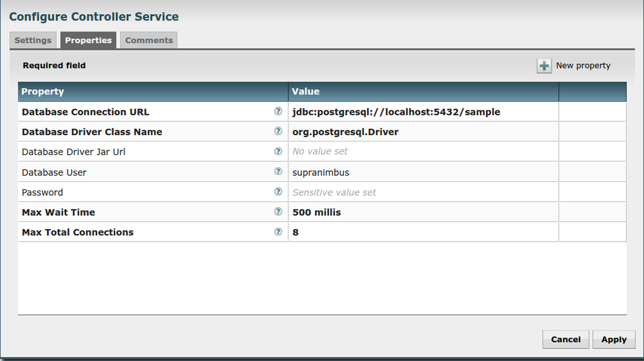Click help icon for Database Driver Jar Url
This screenshot has width=644, height=361.
[x=278, y=151]
